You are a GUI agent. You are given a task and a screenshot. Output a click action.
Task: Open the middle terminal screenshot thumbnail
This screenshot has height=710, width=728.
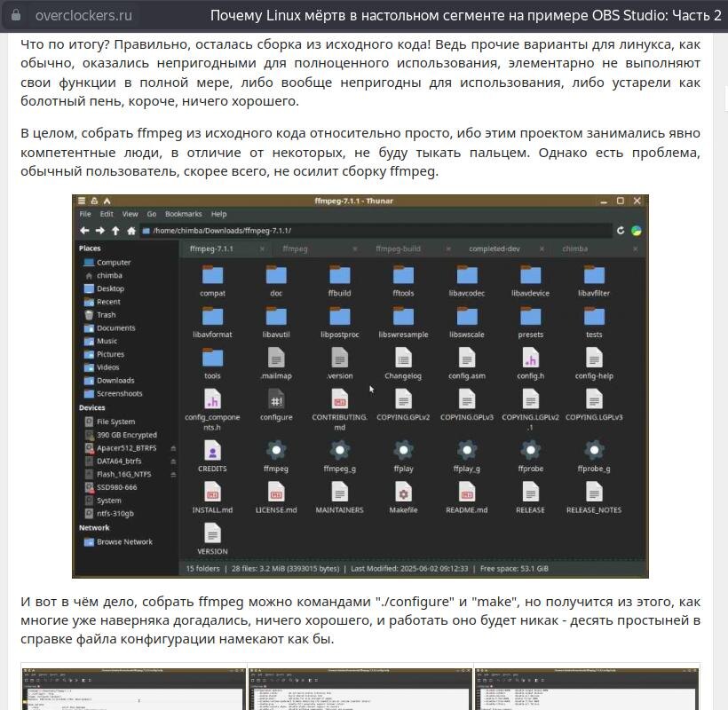point(360,689)
